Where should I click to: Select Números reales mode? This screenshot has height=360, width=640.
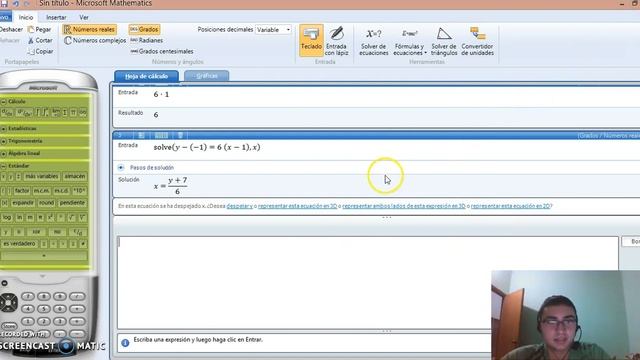(x=90, y=29)
